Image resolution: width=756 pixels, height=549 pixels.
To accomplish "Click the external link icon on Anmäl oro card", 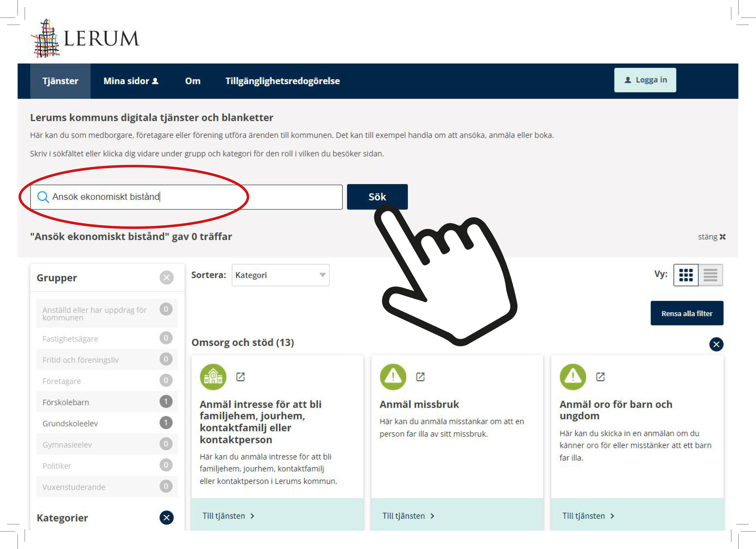I will [600, 377].
